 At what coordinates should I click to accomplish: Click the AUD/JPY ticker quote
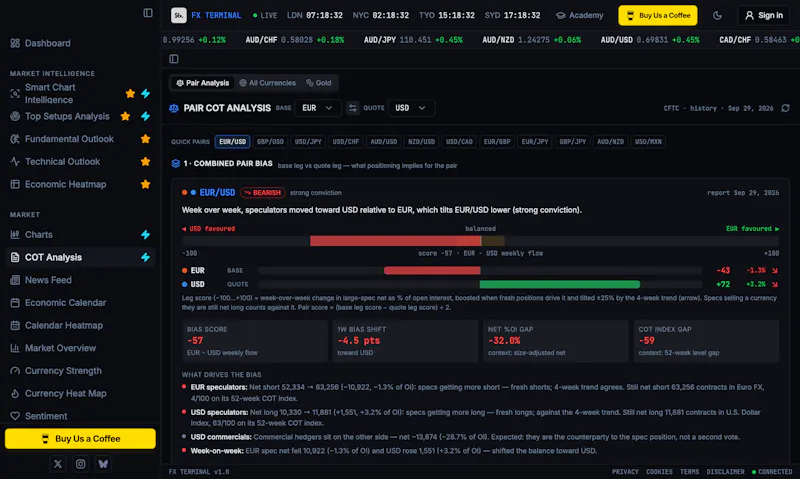[x=413, y=40]
